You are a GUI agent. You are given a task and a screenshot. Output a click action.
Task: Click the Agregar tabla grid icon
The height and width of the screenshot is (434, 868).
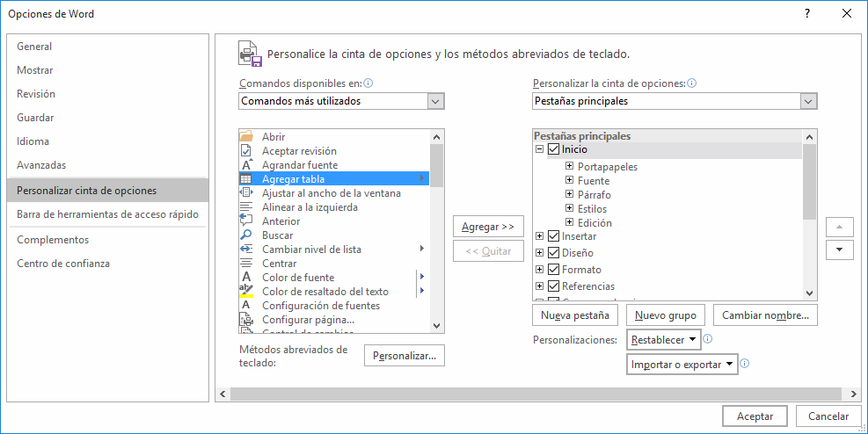pos(245,178)
